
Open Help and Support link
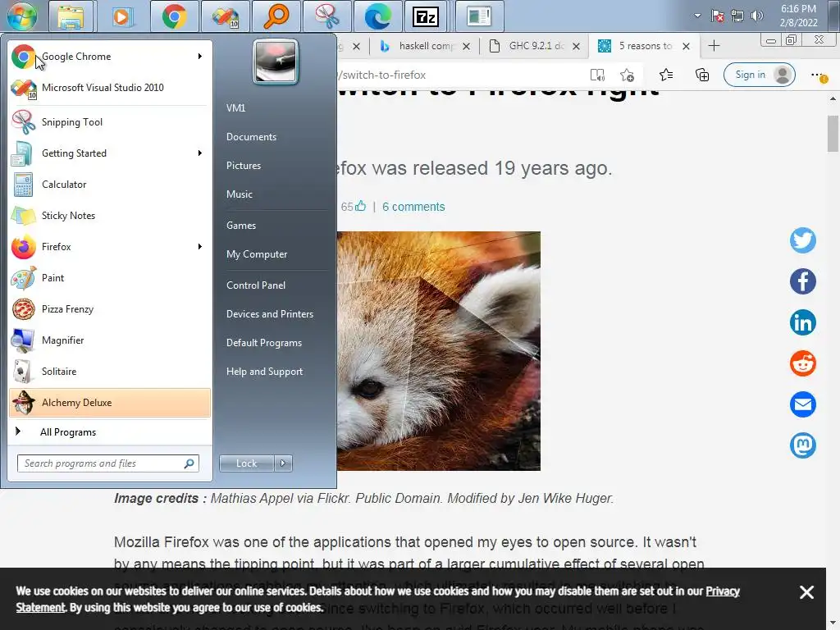pos(264,372)
